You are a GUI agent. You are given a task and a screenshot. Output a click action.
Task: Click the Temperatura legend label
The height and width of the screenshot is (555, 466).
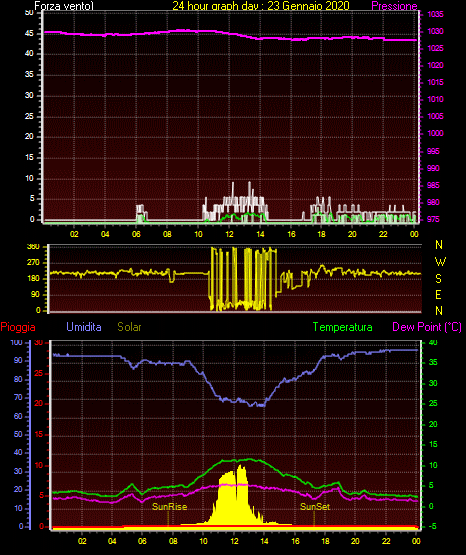click(x=343, y=327)
